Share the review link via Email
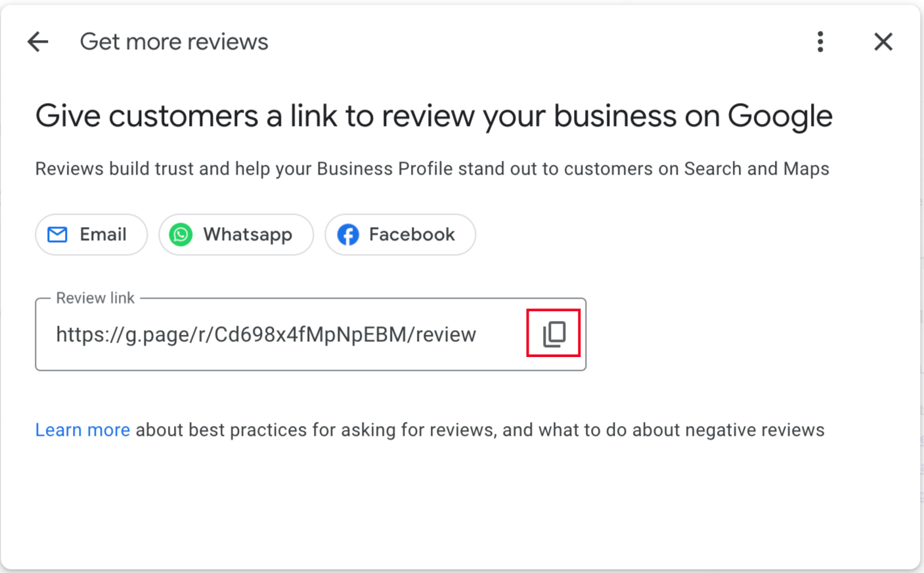 point(91,234)
